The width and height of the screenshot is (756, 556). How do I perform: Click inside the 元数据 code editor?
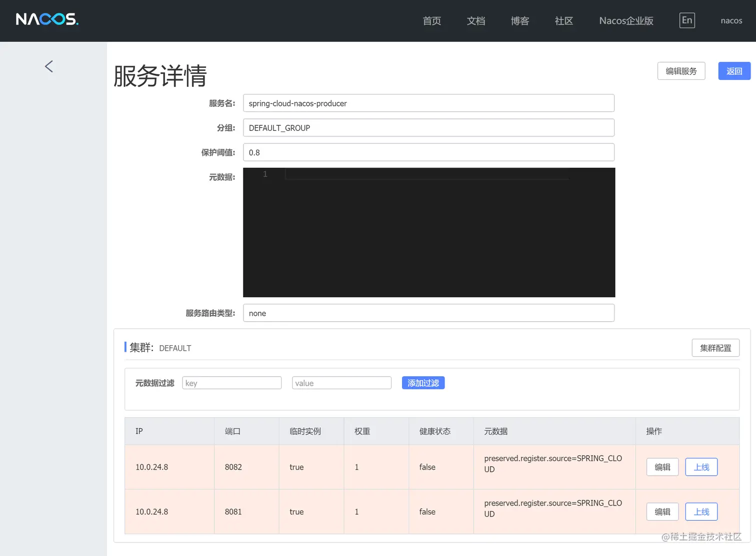pyautogui.click(x=429, y=232)
